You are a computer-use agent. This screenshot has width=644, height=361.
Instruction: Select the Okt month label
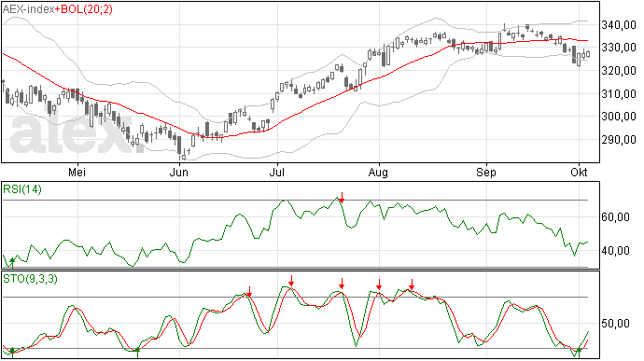pos(579,172)
